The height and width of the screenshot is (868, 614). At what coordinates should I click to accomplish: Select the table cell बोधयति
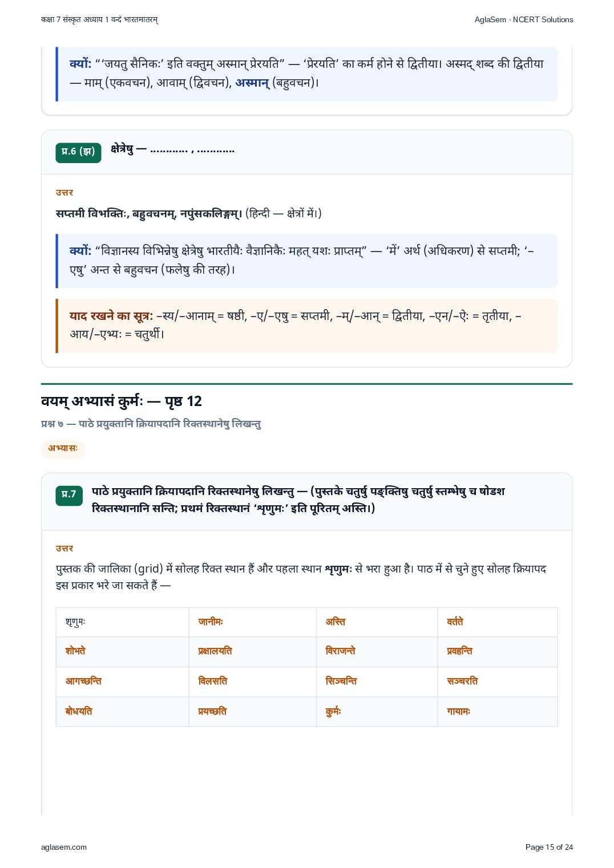pos(122,712)
